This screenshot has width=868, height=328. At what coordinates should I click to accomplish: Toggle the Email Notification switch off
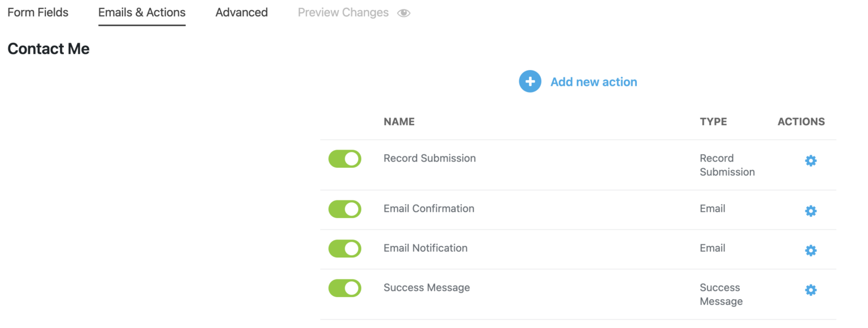click(x=345, y=248)
